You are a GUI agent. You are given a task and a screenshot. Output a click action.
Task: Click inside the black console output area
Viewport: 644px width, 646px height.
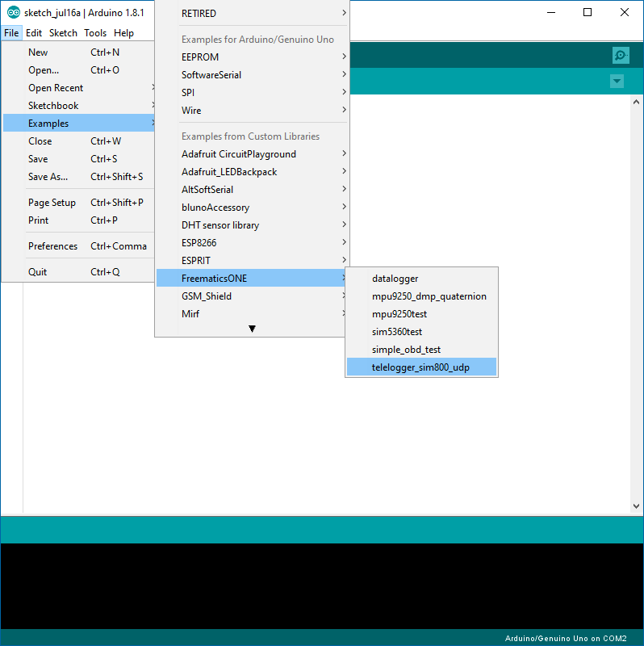(322, 586)
